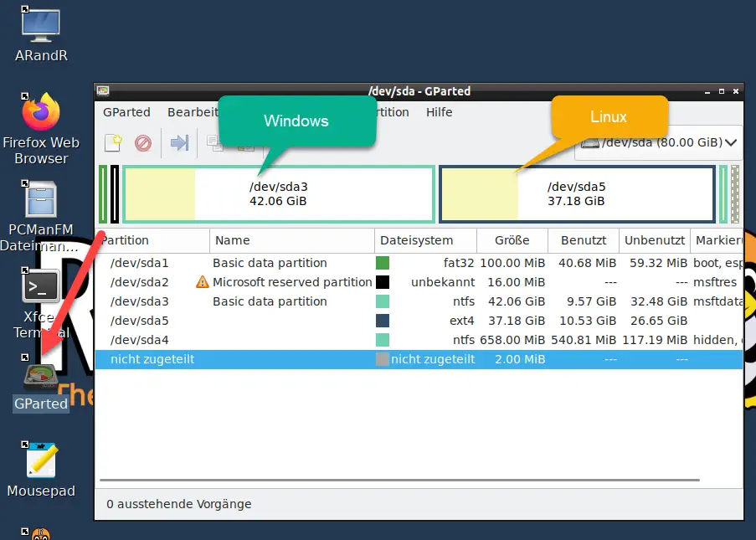756x540 pixels.
Task: Select the /dev/sda5 block in disk map
Action: click(577, 194)
